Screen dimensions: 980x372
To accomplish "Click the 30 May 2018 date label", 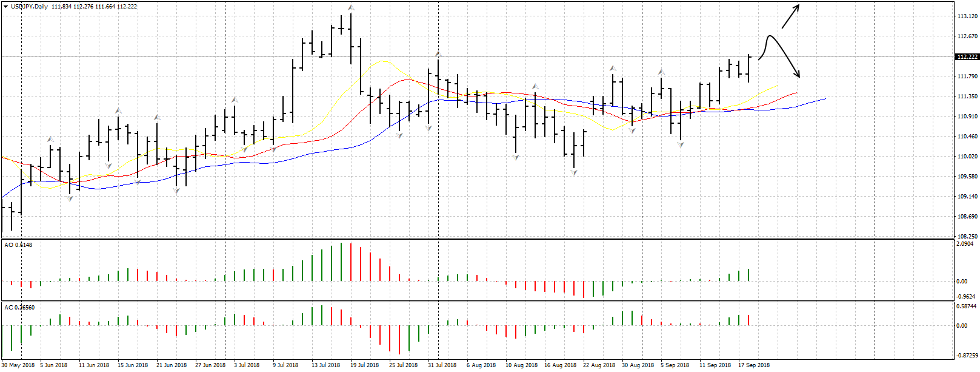I will [x=19, y=365].
